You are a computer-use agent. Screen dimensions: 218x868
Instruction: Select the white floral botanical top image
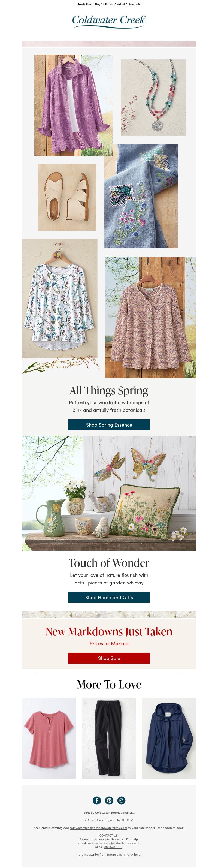[60, 298]
